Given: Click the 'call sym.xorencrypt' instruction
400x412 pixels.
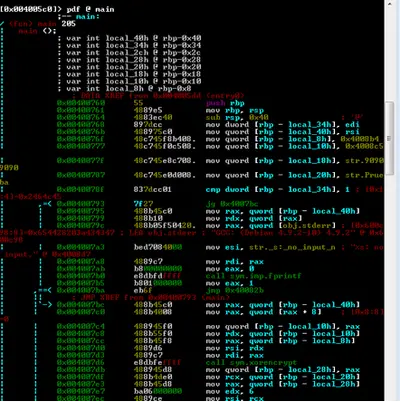Looking at the screenshot, I should [x=251, y=363].
